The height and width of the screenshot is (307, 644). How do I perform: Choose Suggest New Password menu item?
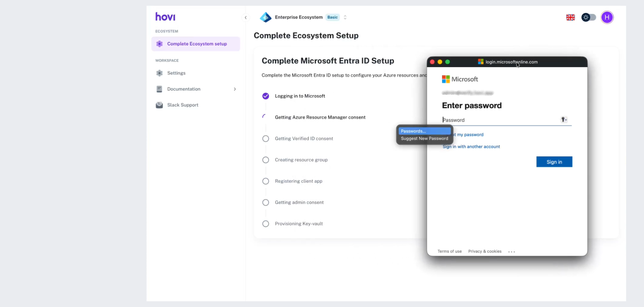tap(424, 139)
